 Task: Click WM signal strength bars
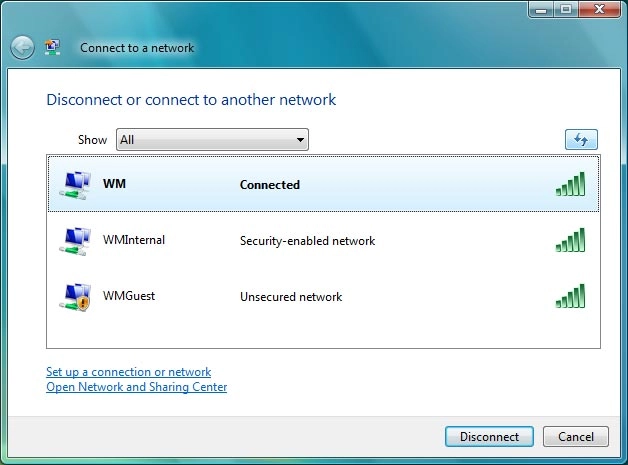coord(570,184)
